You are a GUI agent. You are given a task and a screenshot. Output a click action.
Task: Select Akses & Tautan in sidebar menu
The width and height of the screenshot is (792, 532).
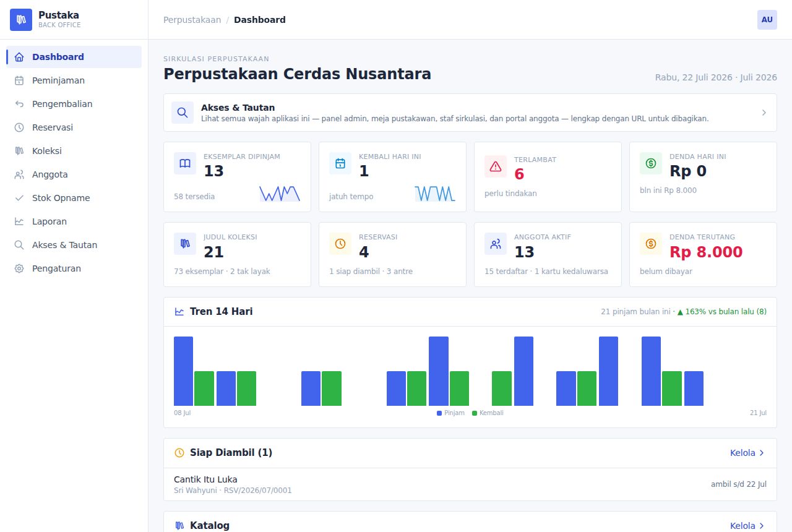tap(74, 245)
